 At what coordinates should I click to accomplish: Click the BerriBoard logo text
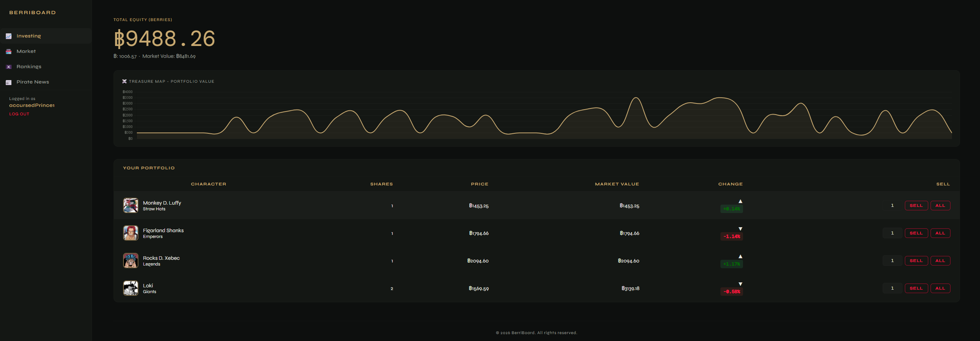(33, 13)
